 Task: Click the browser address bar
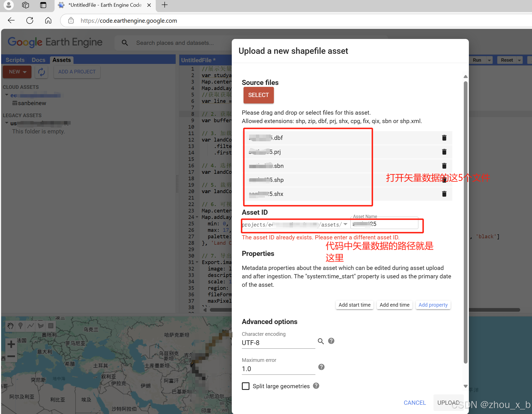(296, 20)
